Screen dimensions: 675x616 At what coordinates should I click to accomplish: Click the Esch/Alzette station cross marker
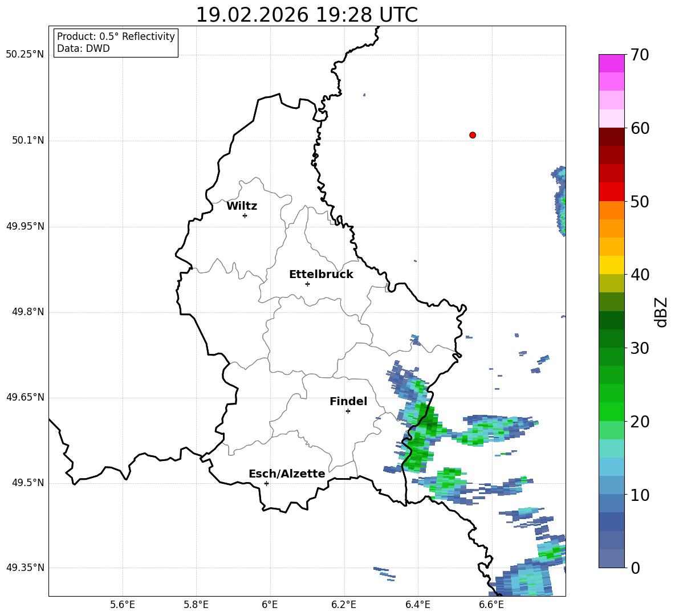tap(266, 483)
